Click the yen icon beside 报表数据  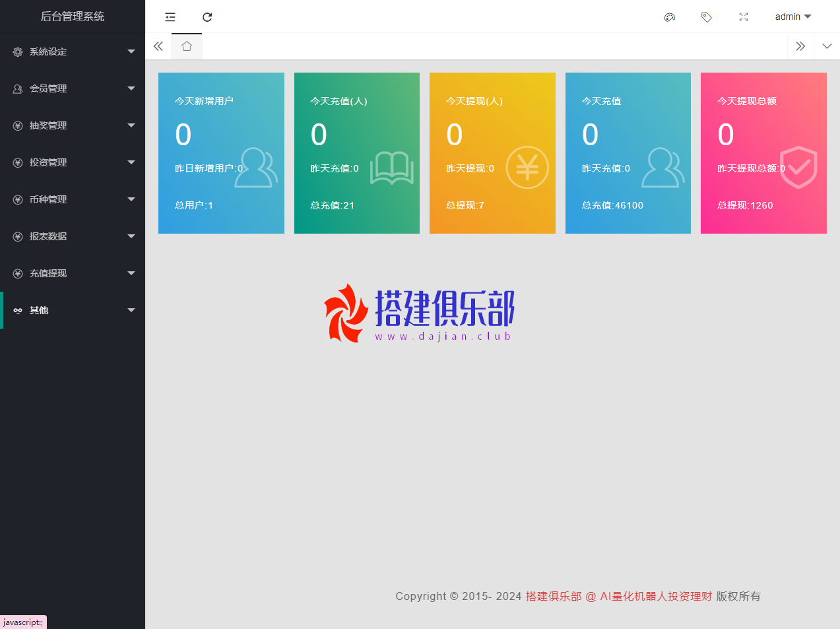18,236
